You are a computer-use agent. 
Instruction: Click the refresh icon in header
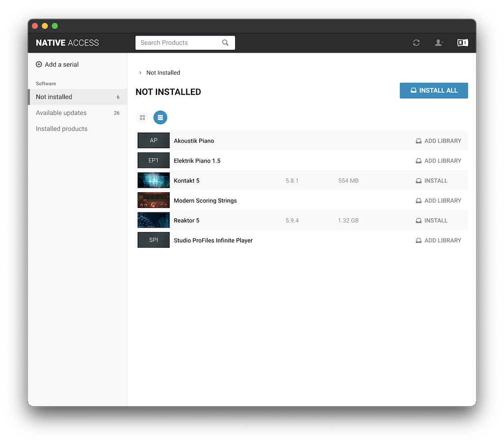point(416,43)
